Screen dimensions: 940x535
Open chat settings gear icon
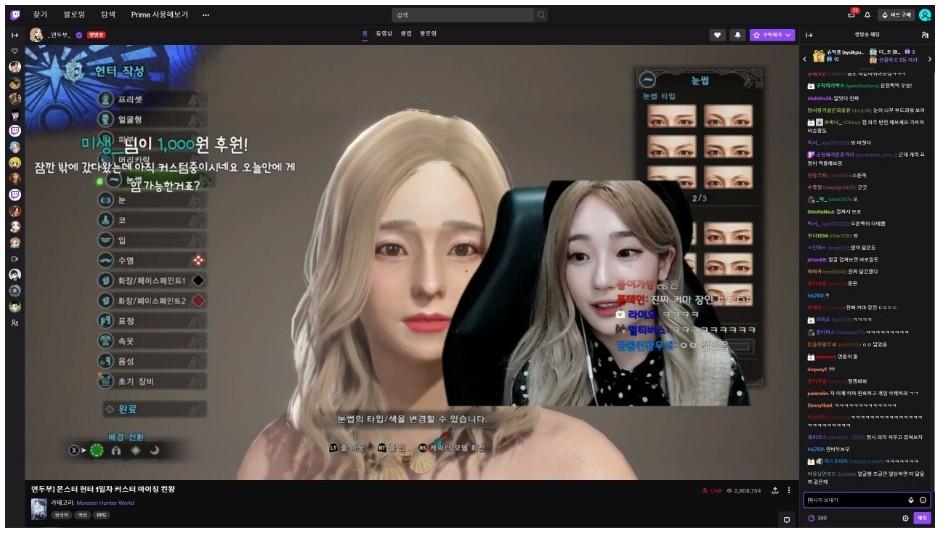[906, 517]
